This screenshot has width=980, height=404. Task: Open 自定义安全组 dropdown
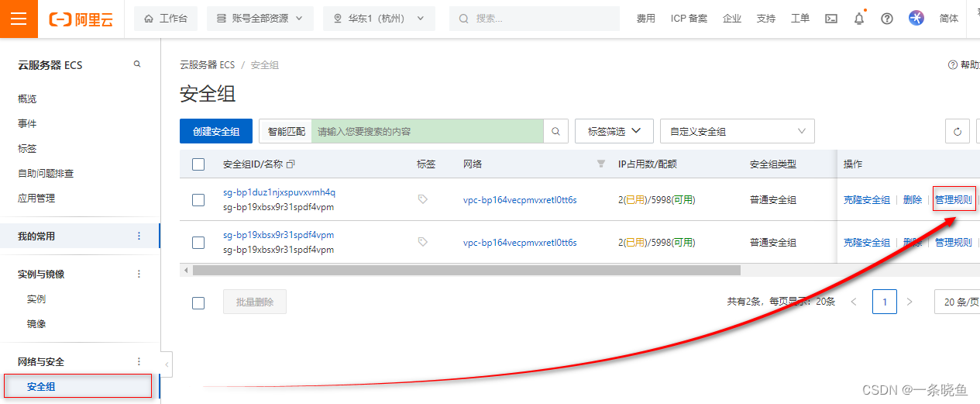738,132
